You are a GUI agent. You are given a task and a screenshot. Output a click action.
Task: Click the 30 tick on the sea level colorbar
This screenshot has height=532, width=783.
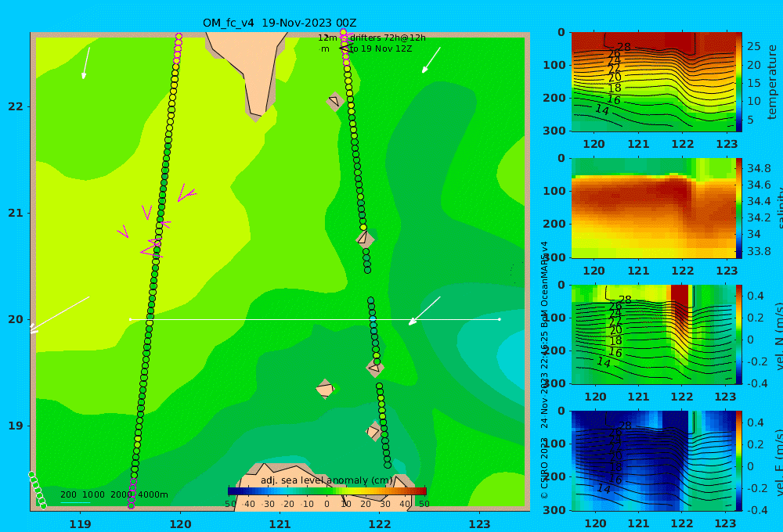pos(385,504)
